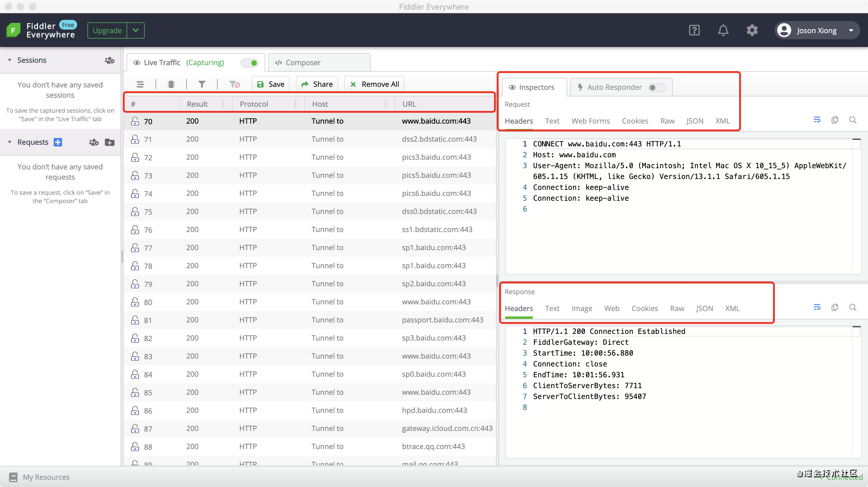The width and height of the screenshot is (868, 487).
Task: Click the Upgrade button
Action: point(107,30)
